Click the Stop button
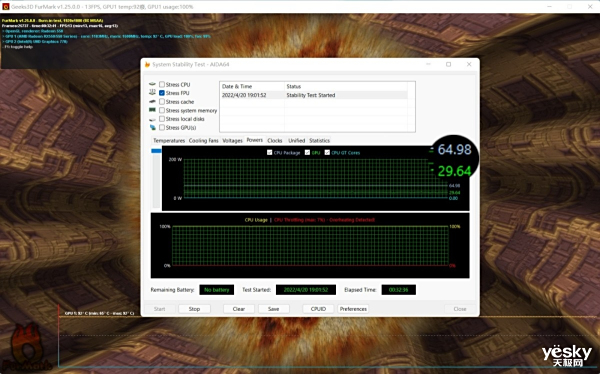Viewport: 600px width, 374px height. [x=194, y=309]
